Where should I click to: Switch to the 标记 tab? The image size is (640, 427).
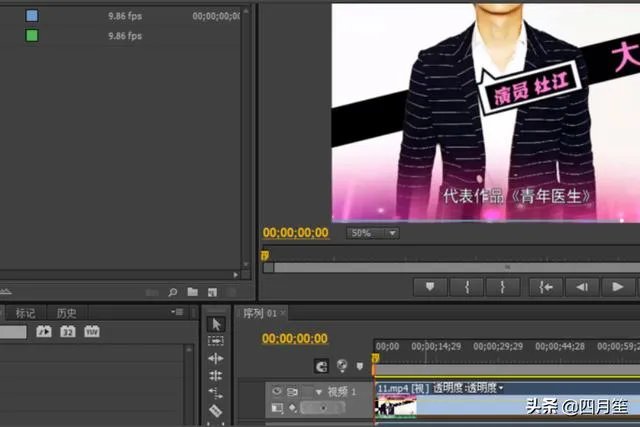(25, 313)
